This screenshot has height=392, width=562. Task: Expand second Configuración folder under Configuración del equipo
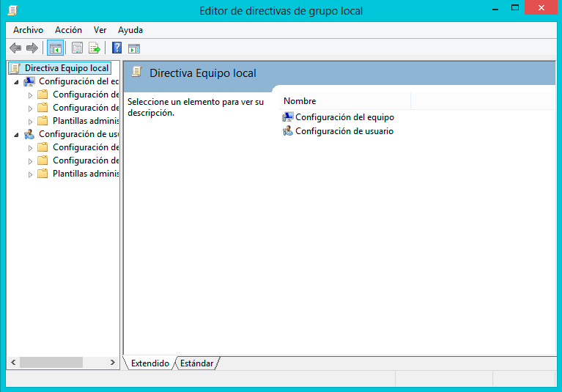pyautogui.click(x=30, y=108)
